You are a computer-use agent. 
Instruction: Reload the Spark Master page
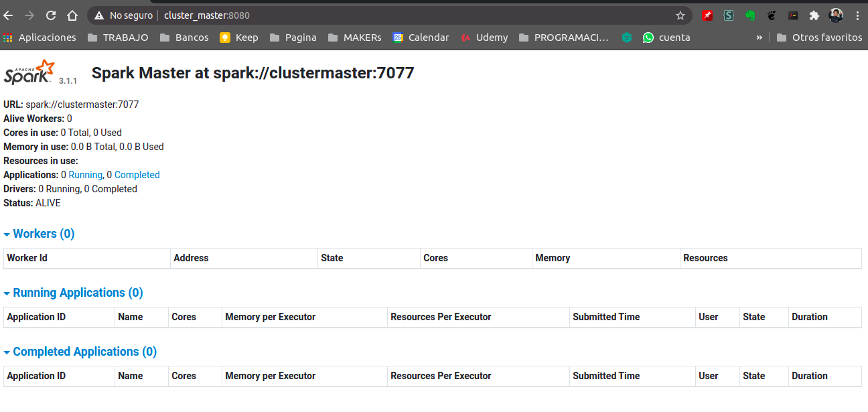click(51, 15)
